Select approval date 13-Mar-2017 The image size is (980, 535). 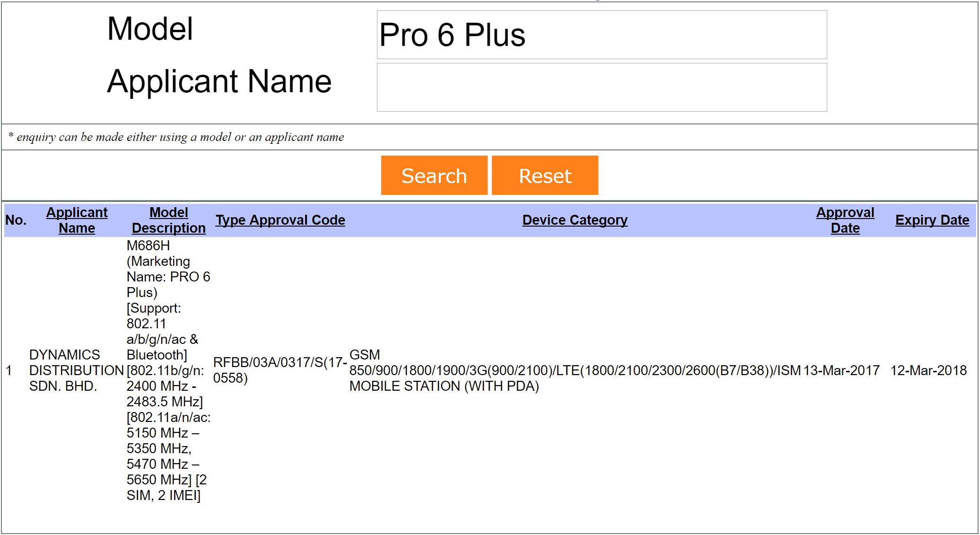click(841, 370)
